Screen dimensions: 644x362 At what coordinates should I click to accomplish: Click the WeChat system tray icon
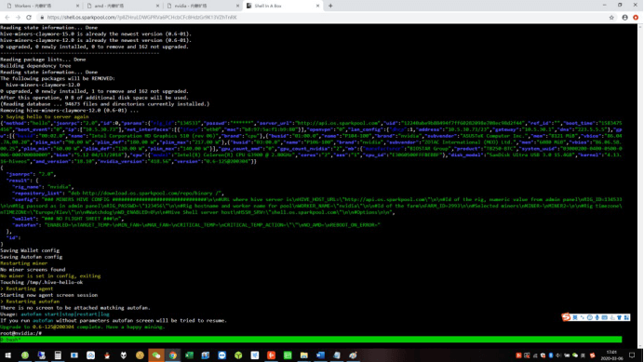(575, 355)
